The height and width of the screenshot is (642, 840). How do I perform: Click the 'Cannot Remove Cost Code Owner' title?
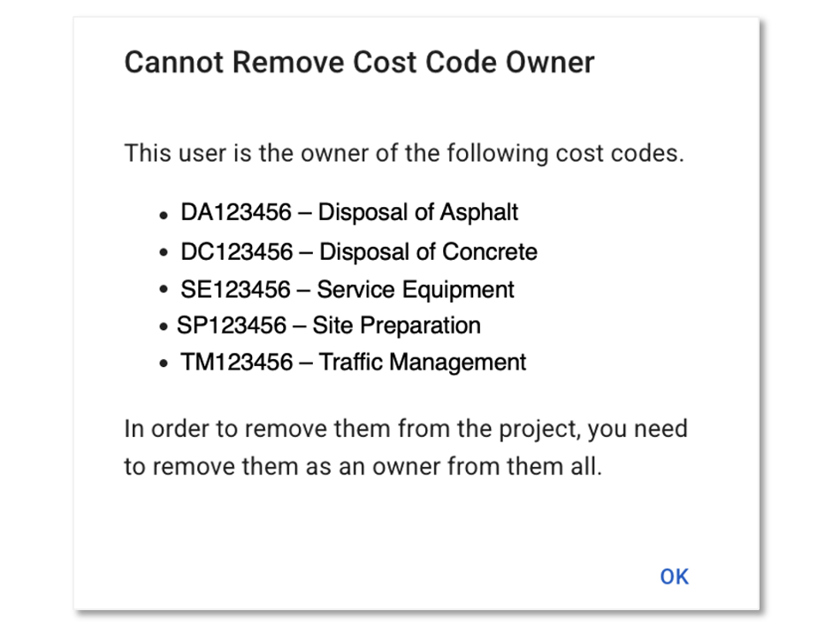tap(359, 63)
